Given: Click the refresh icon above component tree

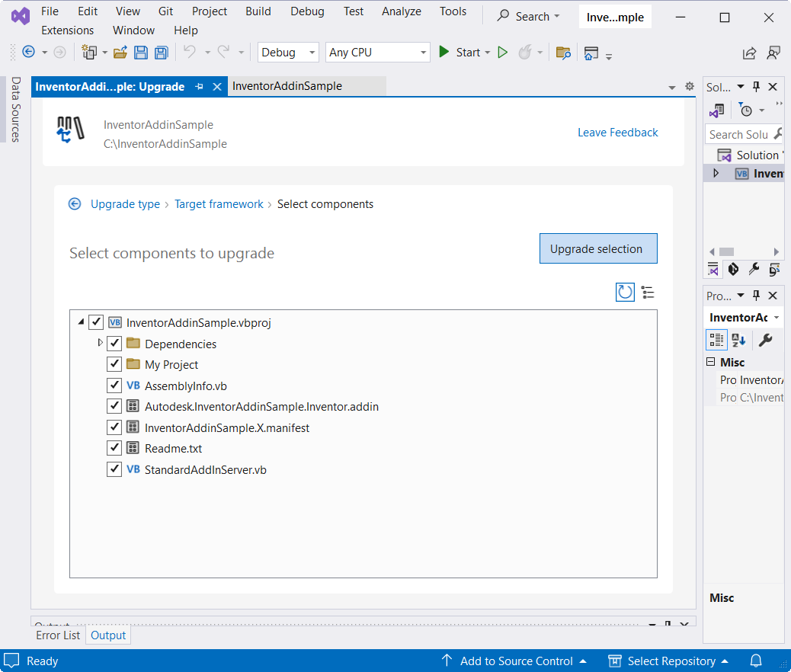Looking at the screenshot, I should (x=625, y=292).
